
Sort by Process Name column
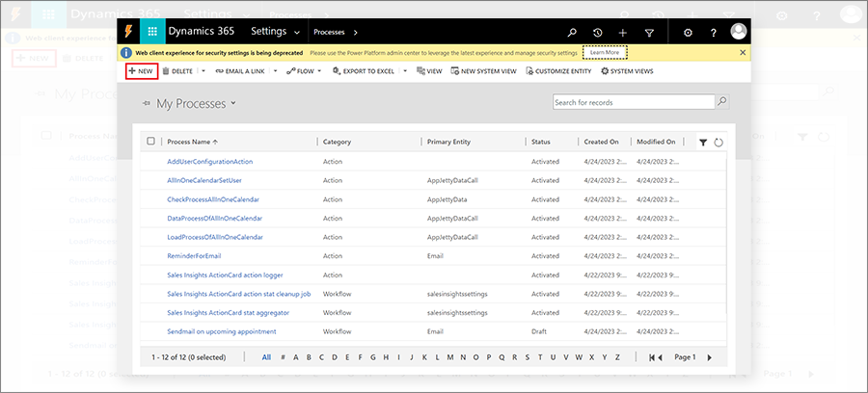click(192, 142)
